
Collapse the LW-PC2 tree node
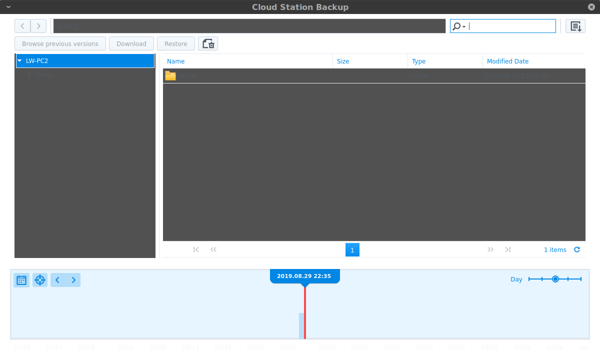pos(19,61)
